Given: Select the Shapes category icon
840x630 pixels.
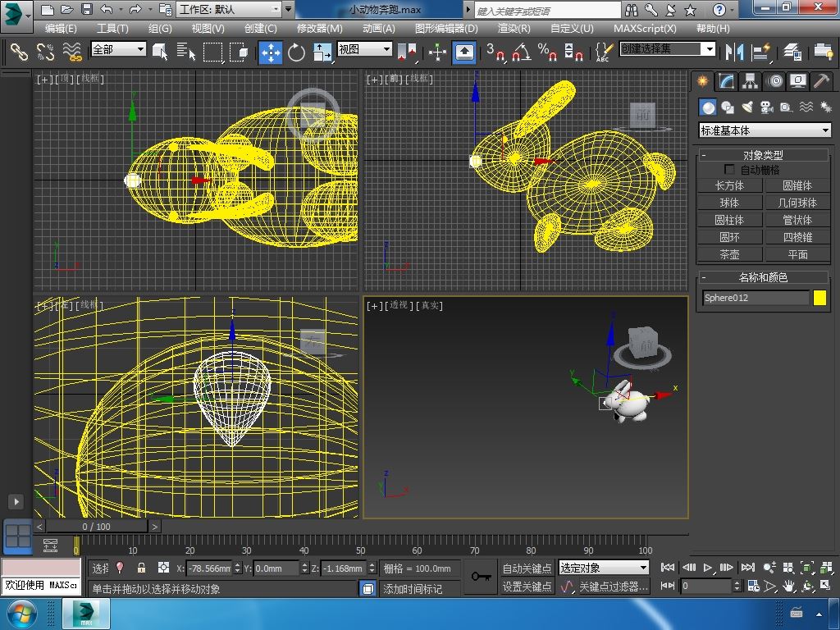Looking at the screenshot, I should coord(728,107).
